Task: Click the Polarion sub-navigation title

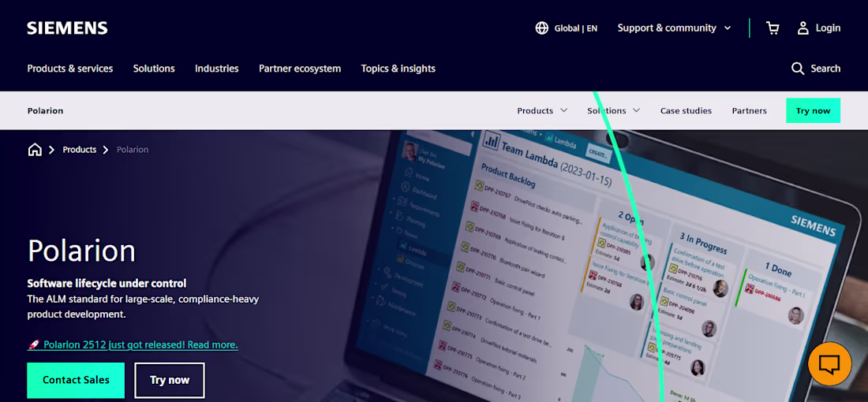Action: 46,110
